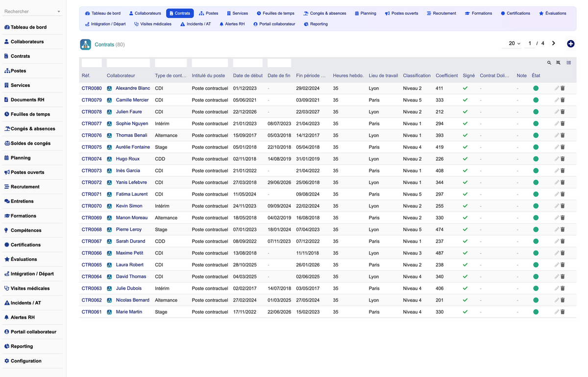Screen dimensions: 588x377
Task: Open collaborator Camille Mercier
Action: [132, 100]
